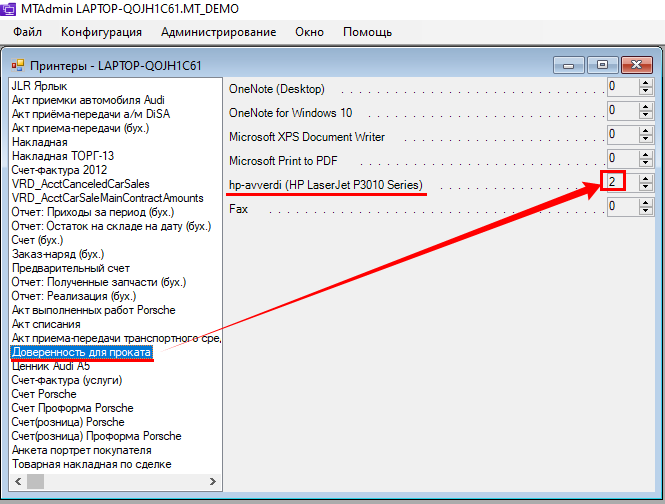Decrease copies for Fax printer

[646, 212]
